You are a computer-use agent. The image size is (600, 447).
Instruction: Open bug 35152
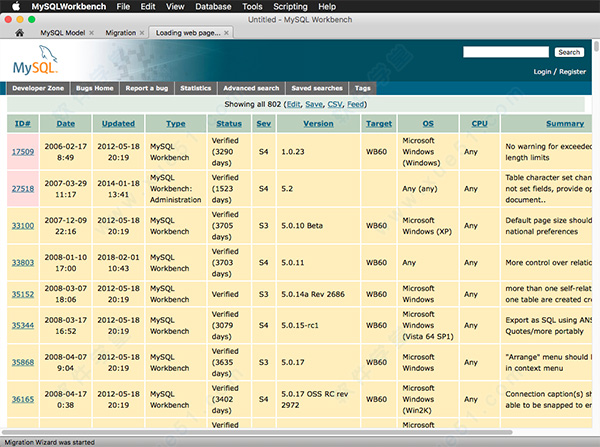[x=23, y=294]
